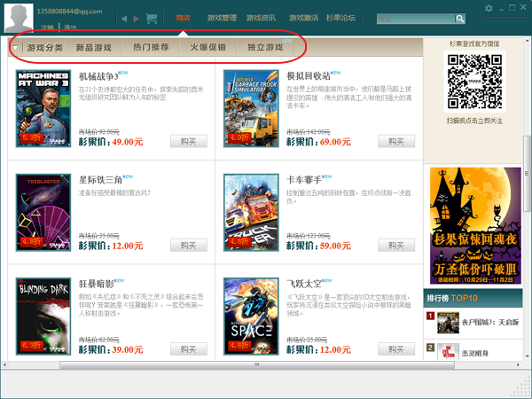The image size is (532, 399).
Task: Open the Halloween 杉果惊悚回魂夜 banner
Action: [x=475, y=225]
